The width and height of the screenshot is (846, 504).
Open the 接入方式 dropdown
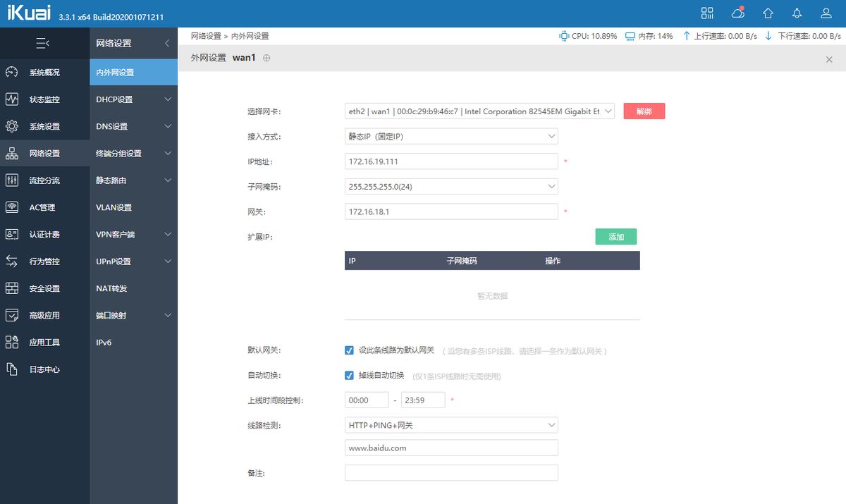[x=451, y=137]
